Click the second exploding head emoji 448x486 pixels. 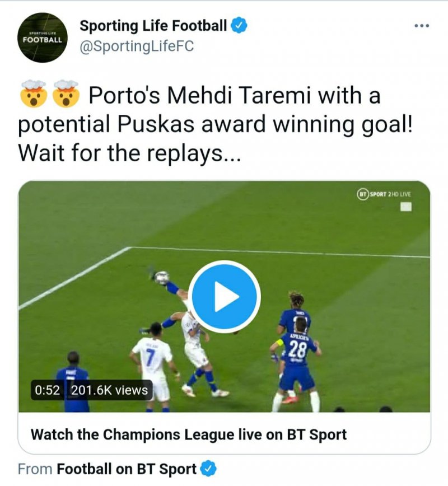pyautogui.click(x=66, y=95)
